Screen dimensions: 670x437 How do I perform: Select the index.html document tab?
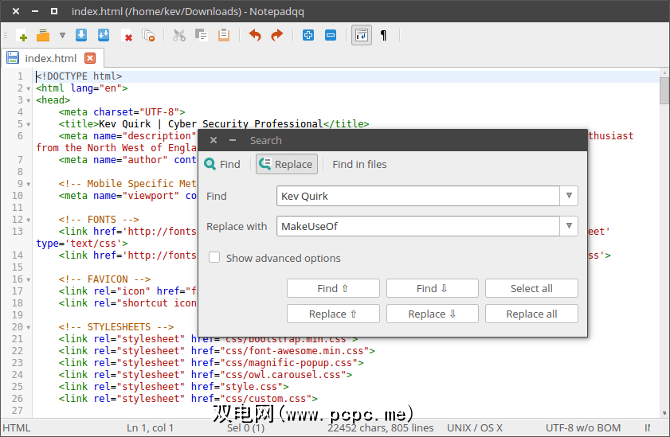coord(50,59)
